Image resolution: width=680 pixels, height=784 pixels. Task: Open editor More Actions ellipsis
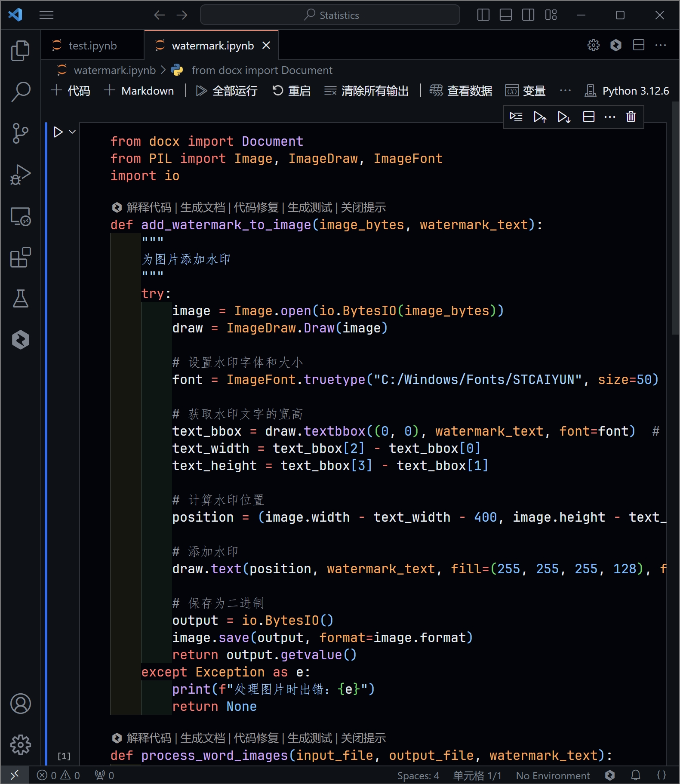(661, 45)
